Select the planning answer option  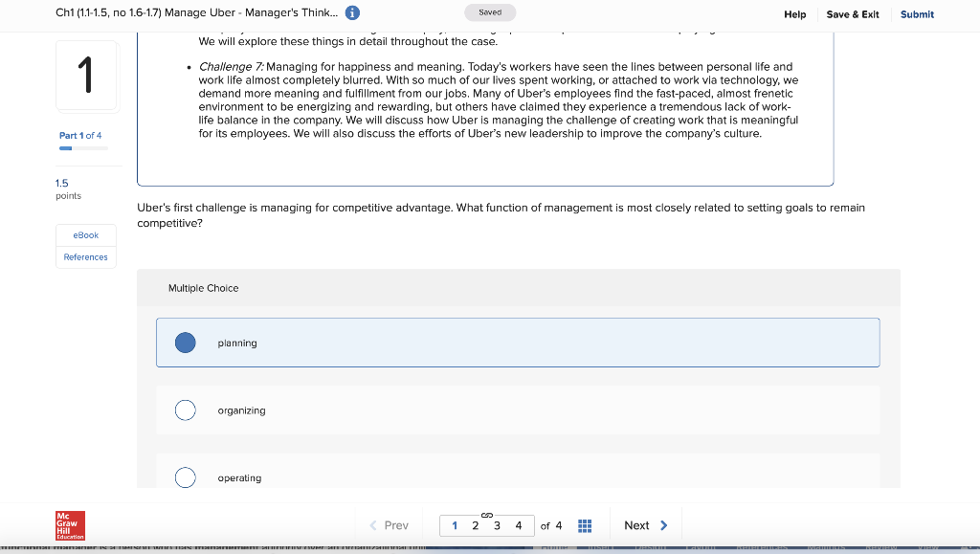tap(185, 342)
